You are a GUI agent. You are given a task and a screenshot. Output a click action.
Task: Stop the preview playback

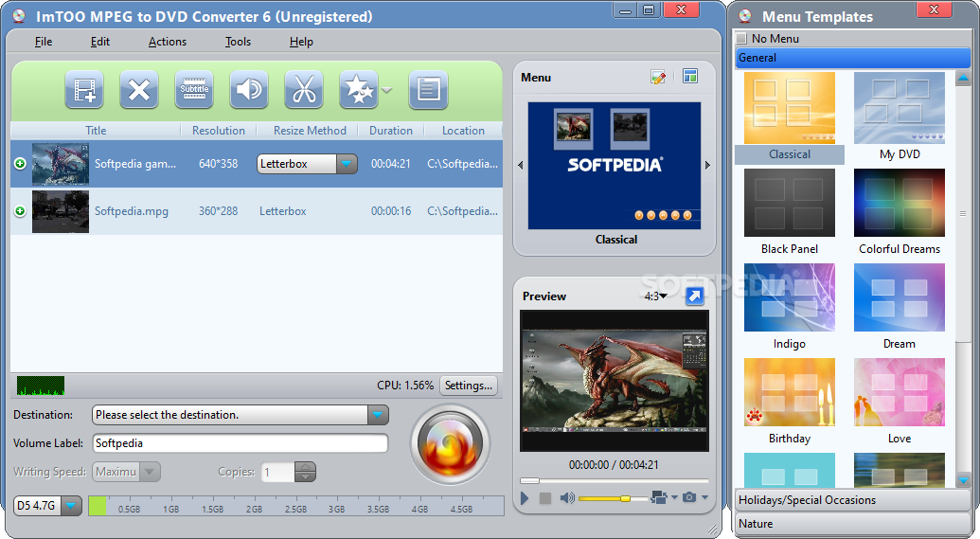tap(545, 497)
